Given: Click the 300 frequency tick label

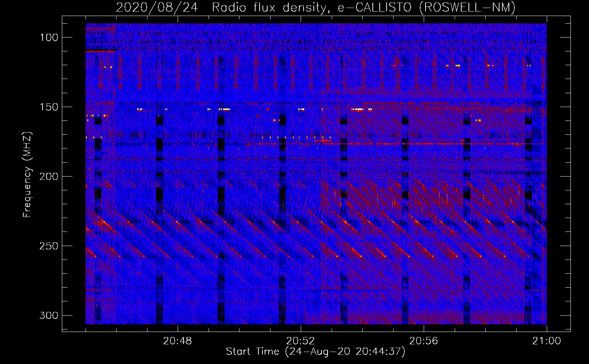Looking at the screenshot, I should (49, 315).
